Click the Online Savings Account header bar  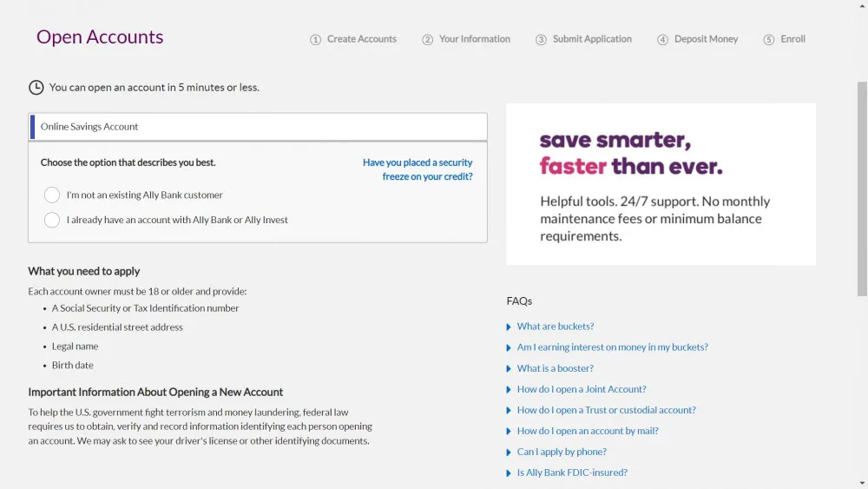(258, 127)
